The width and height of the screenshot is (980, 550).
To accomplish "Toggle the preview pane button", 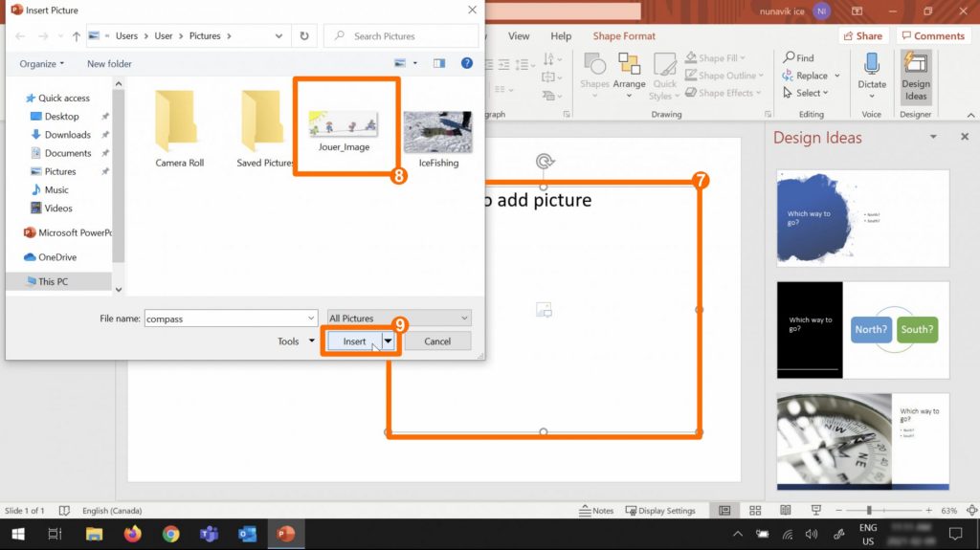I will pos(439,63).
